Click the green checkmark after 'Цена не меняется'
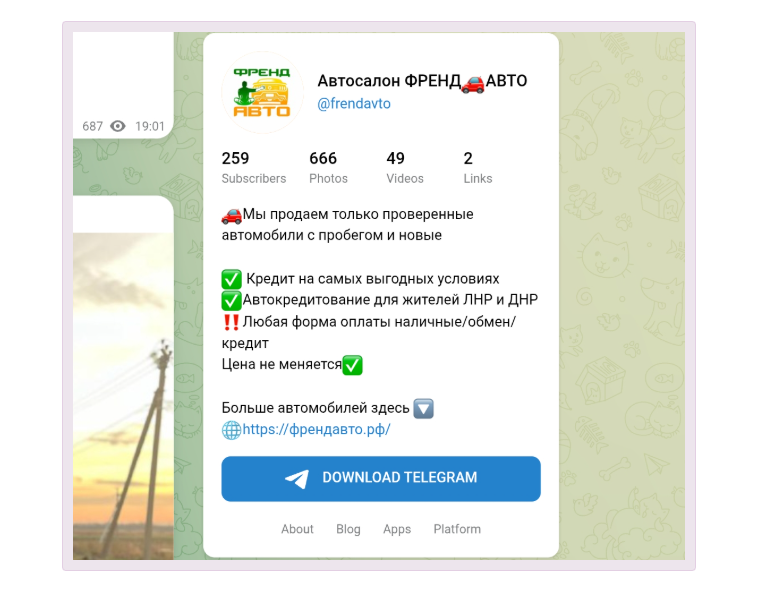768x593 pixels. coord(352,365)
